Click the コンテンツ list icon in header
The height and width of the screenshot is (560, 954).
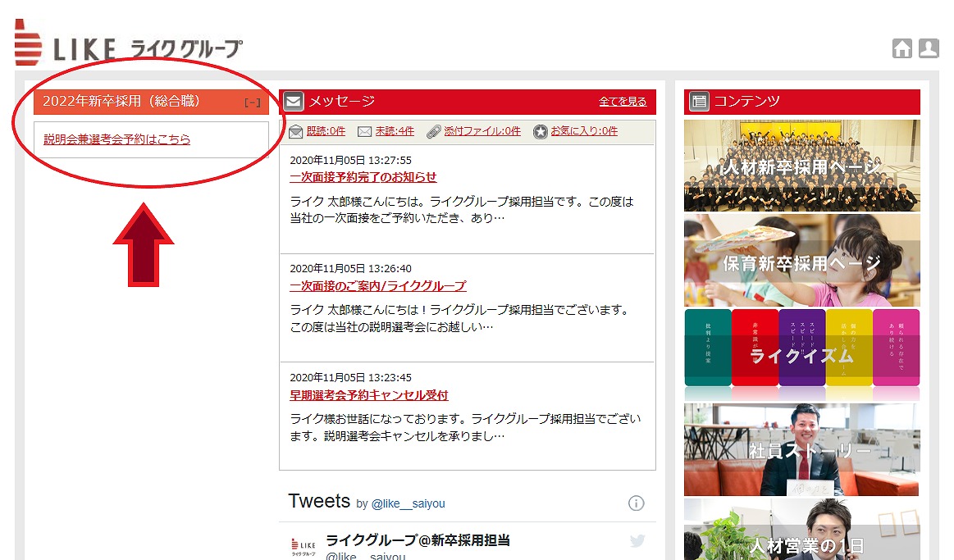[x=699, y=102]
